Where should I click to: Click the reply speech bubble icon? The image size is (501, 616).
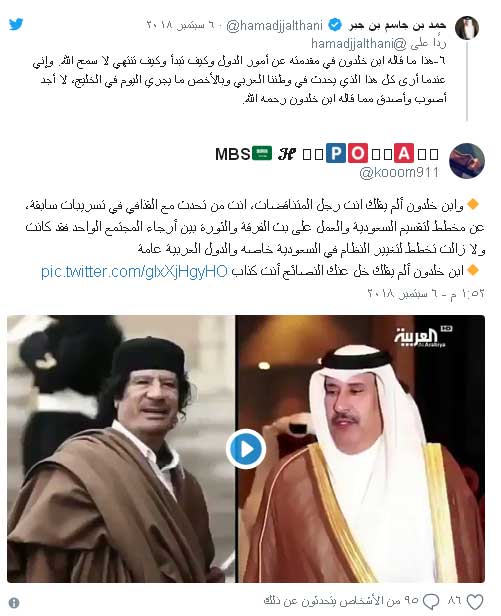[x=430, y=601]
